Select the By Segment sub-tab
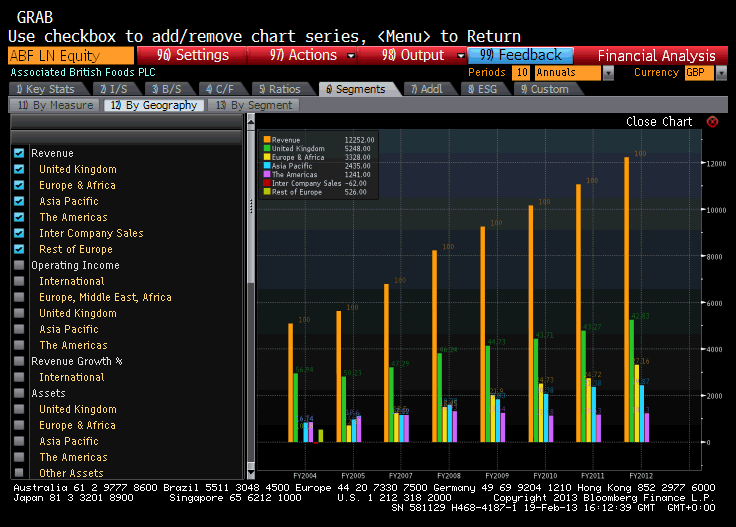 tap(255, 105)
